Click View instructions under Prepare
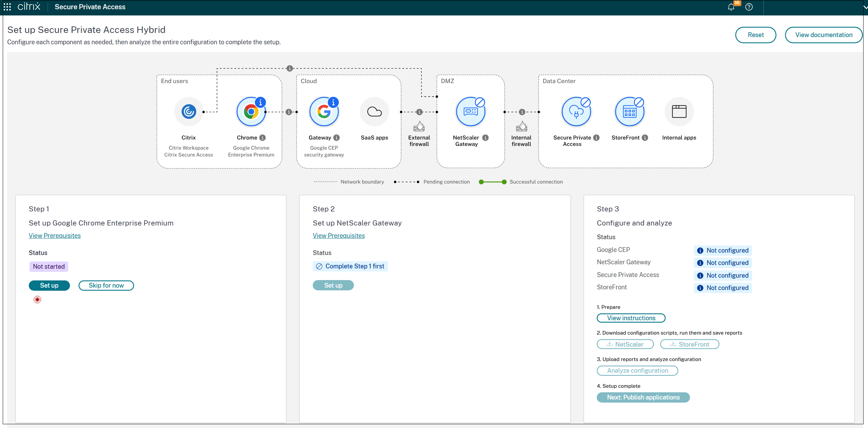Viewport: 868px width, 428px height. point(631,318)
